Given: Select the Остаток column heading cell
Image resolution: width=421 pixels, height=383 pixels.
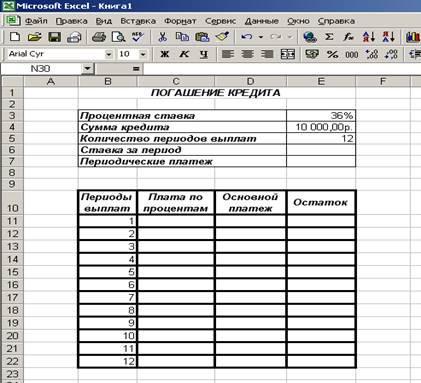Looking at the screenshot, I should click(321, 202).
